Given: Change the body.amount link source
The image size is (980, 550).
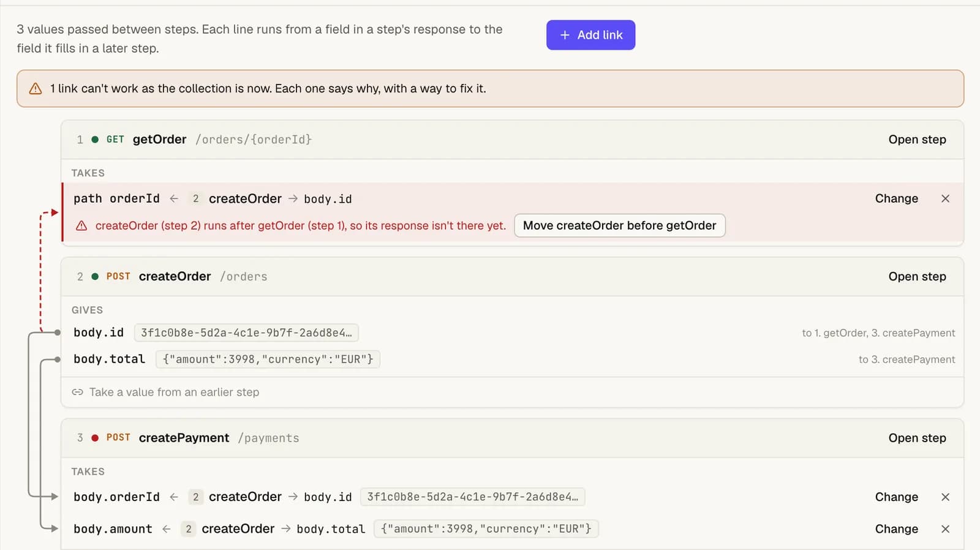Looking at the screenshot, I should click(896, 529).
